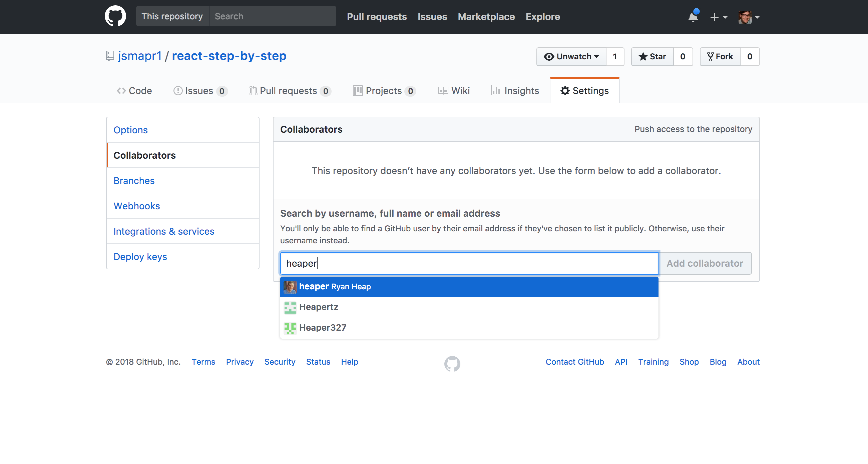
Task: Click the GitHub logo icon
Action: (115, 15)
